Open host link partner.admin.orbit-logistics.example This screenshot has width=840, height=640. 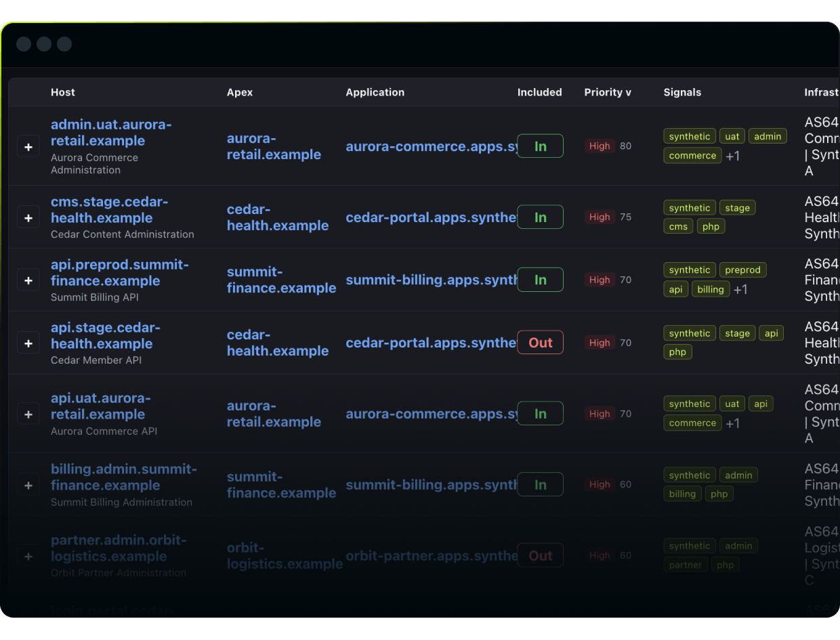(x=119, y=549)
